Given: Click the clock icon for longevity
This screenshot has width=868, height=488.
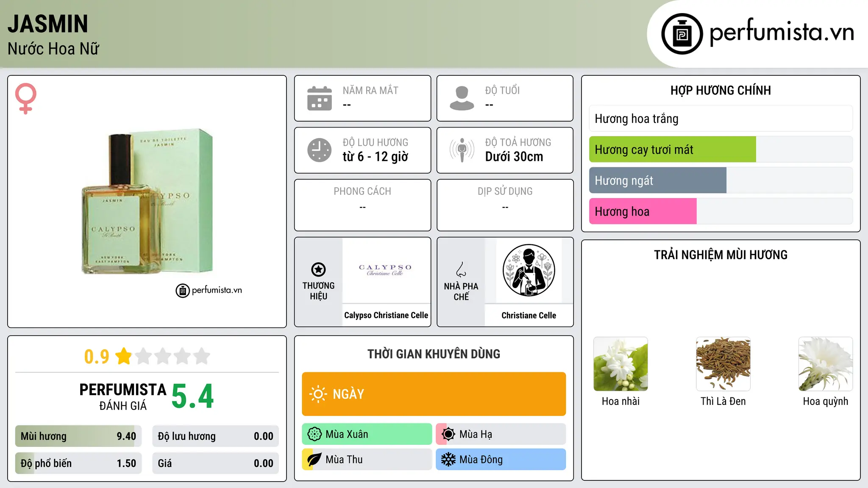Looking at the screenshot, I should pos(320,150).
